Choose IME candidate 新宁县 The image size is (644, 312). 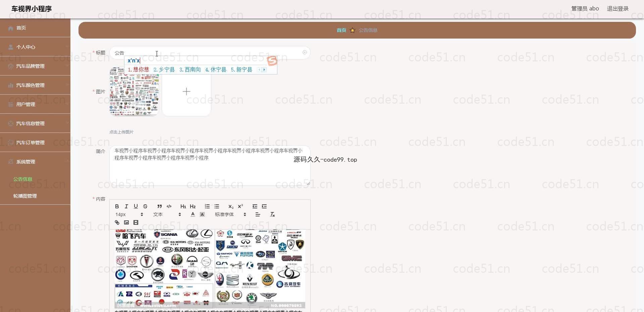click(241, 69)
